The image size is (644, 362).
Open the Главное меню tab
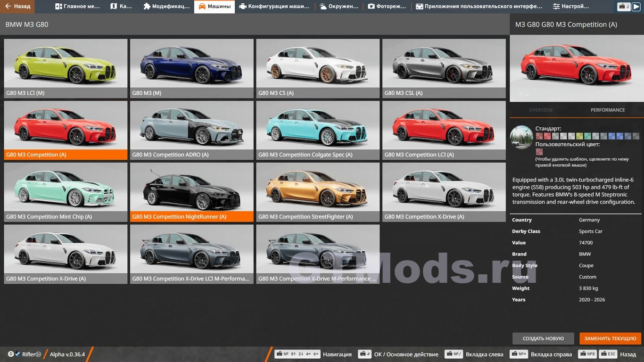(x=77, y=7)
